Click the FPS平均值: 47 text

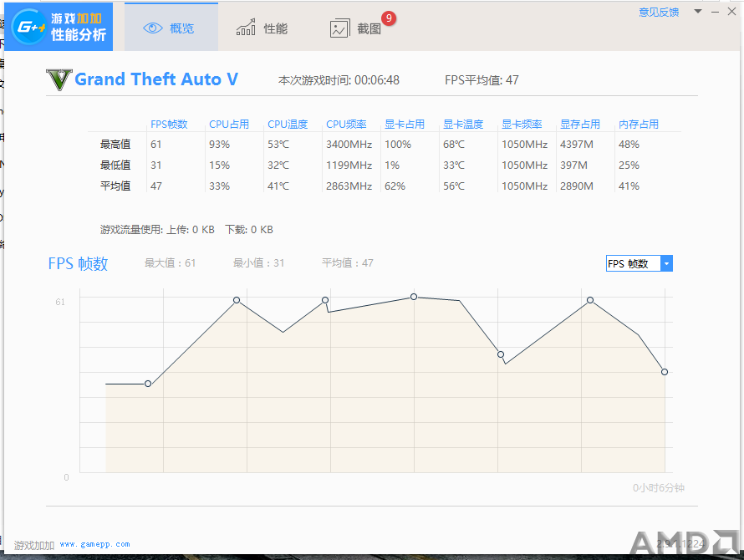coord(482,80)
